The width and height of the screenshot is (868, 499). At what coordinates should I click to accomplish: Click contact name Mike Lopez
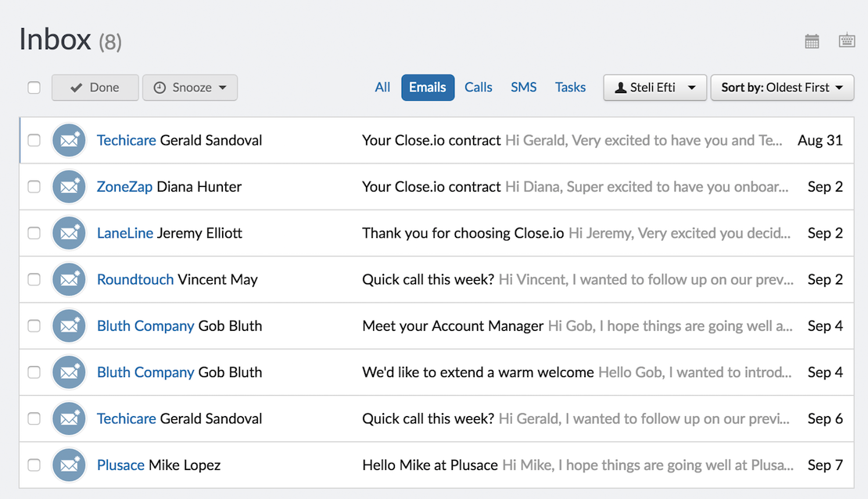[x=185, y=465]
